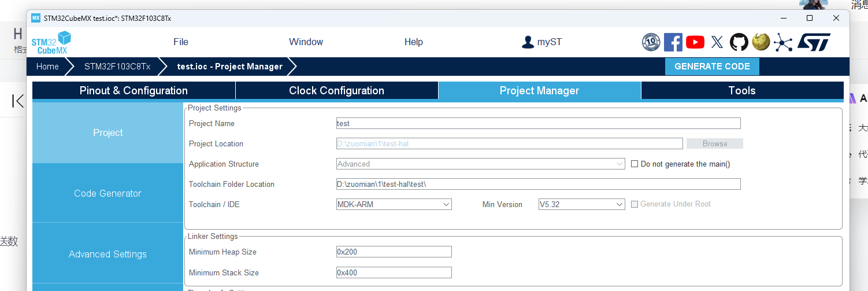Viewport: 868px width, 291px height.
Task: Select the Project side tab
Action: [x=108, y=132]
